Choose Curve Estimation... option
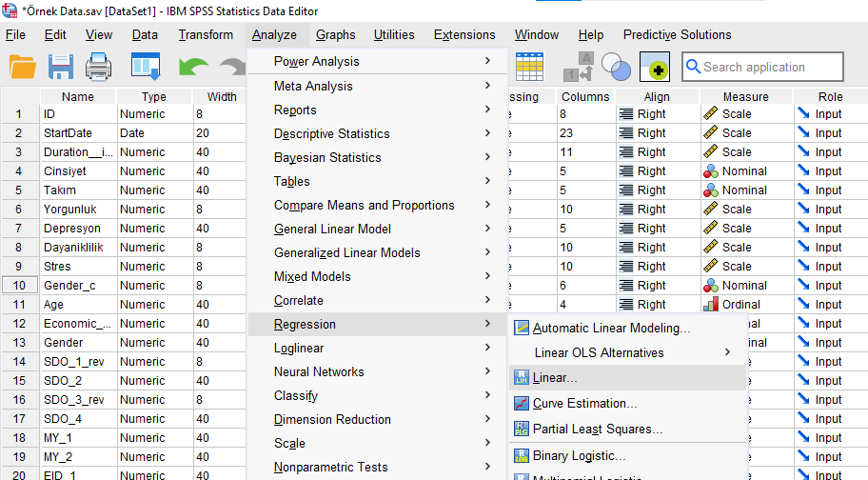Viewport: 868px width, 480px height. click(x=584, y=403)
